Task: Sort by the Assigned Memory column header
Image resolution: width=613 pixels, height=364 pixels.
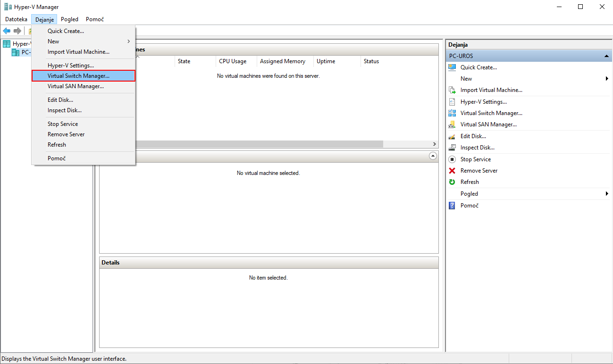Action: pos(285,61)
